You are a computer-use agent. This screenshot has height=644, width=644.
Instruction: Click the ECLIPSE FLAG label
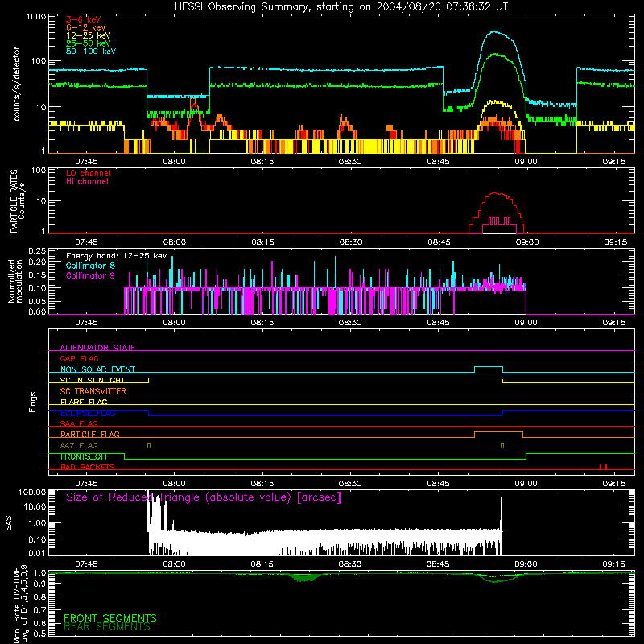pos(88,413)
